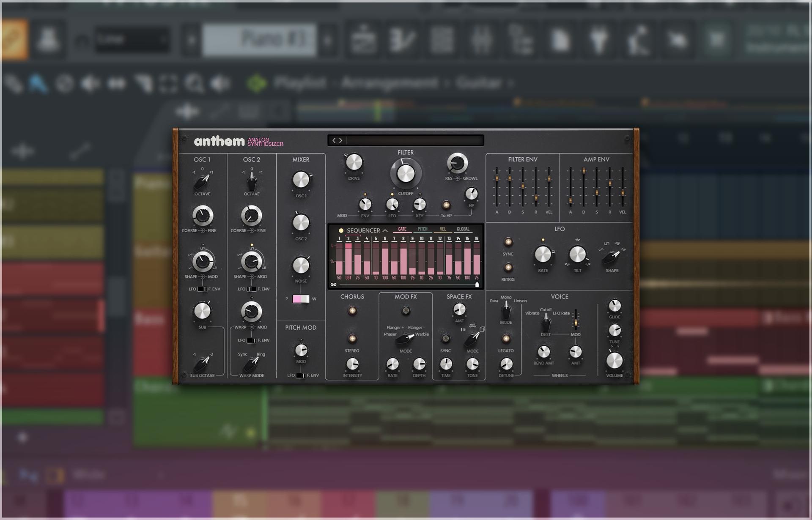
Task: Click the mod wheel slider in Voice section
Action: [x=576, y=320]
